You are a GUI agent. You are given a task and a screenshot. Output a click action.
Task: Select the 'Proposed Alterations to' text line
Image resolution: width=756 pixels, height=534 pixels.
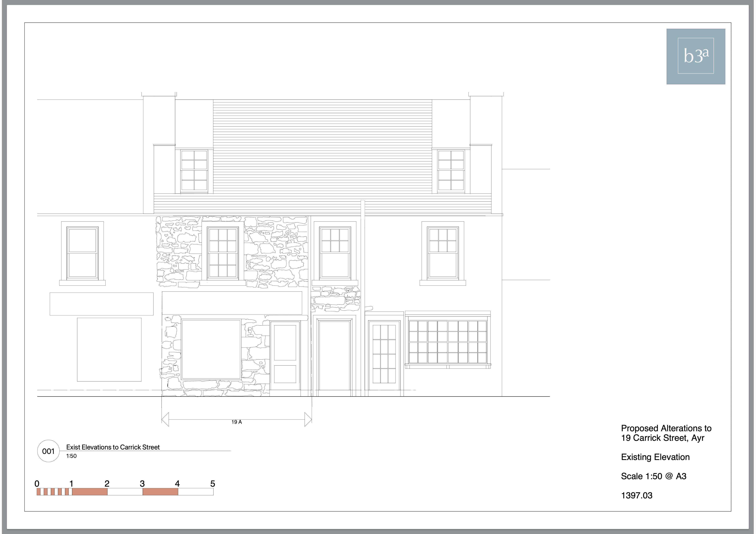[666, 428]
